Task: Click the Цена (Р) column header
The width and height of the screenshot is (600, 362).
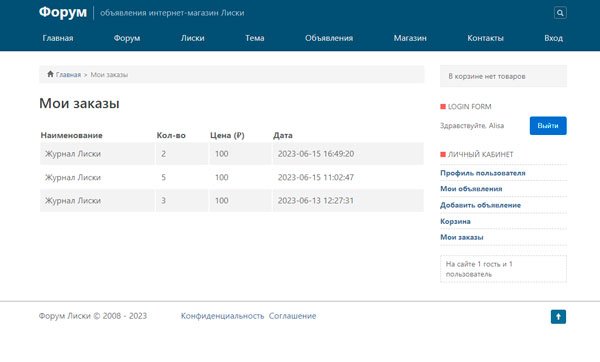Action: tap(227, 135)
